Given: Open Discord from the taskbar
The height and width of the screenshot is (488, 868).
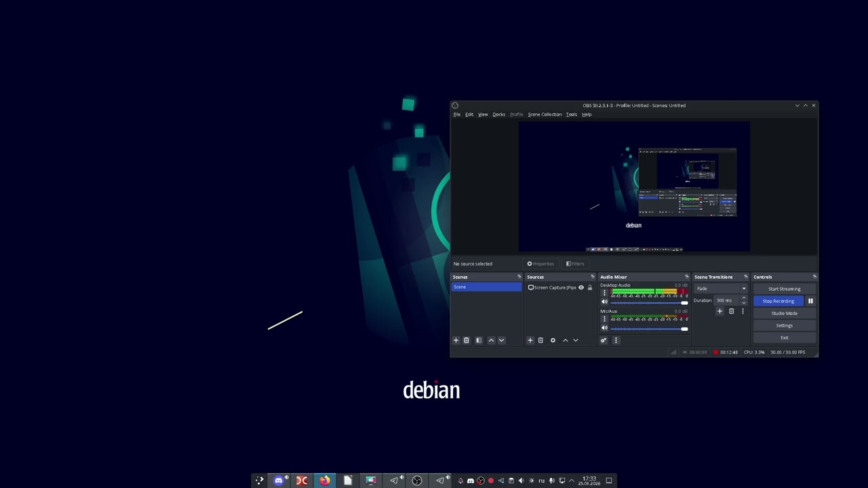Looking at the screenshot, I should [279, 481].
